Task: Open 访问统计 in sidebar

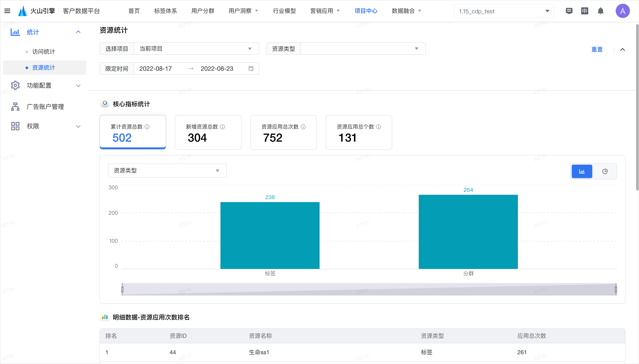Action: click(43, 52)
